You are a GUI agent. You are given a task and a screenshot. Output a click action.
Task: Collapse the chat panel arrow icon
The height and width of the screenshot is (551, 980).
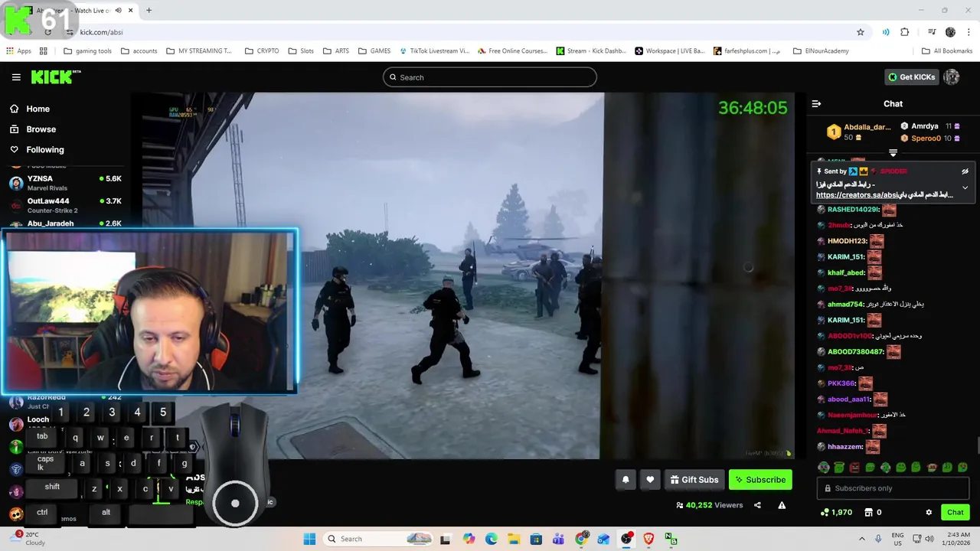click(816, 103)
